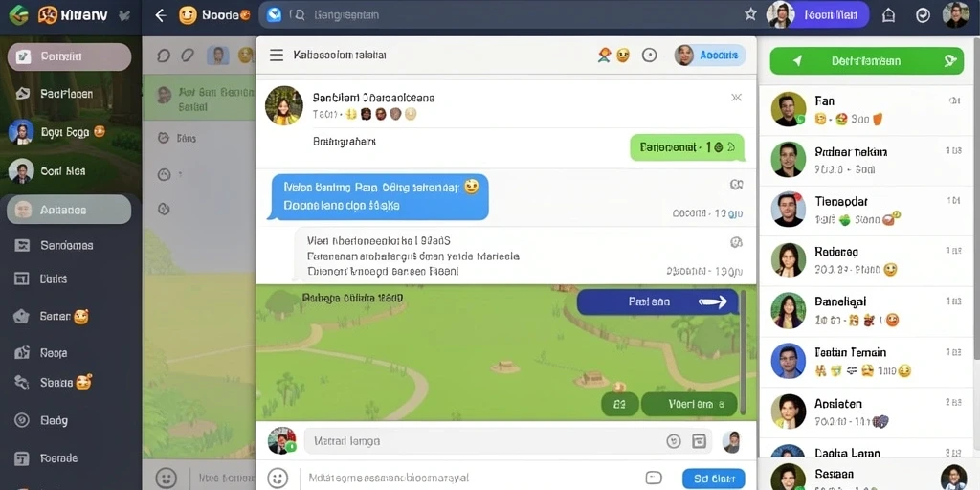The height and width of the screenshot is (490, 980).
Task: Click the attachment box icon in the message field
Action: pos(699,440)
